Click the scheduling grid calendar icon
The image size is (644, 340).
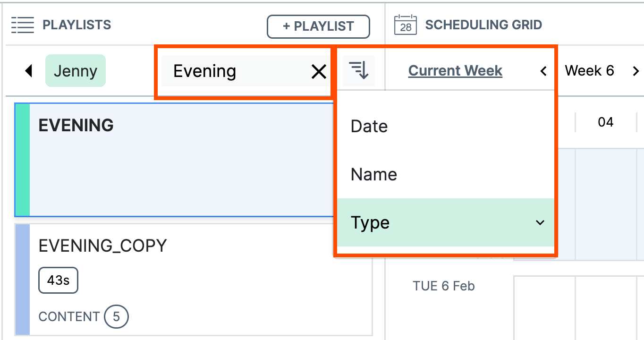point(404,25)
